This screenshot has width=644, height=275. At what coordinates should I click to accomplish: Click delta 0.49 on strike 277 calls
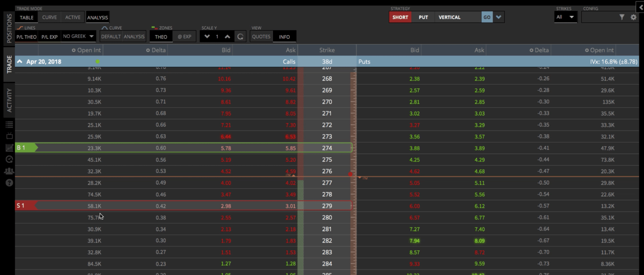tap(161, 182)
